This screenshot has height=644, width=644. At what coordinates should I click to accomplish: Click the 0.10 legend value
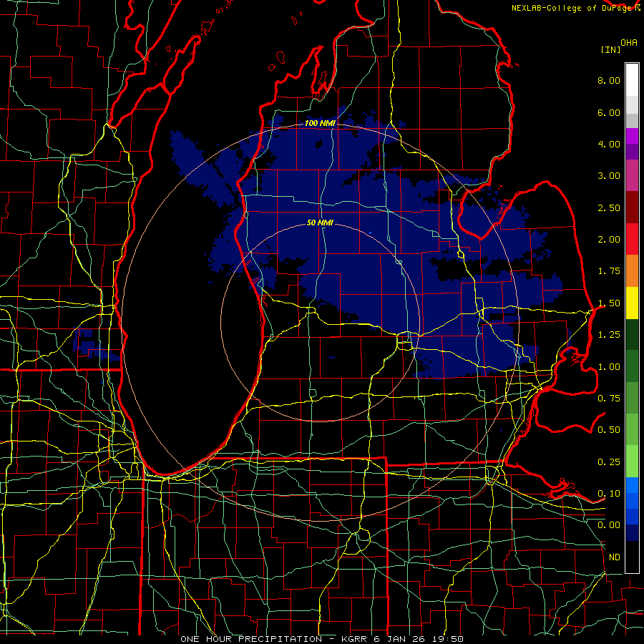coord(609,494)
